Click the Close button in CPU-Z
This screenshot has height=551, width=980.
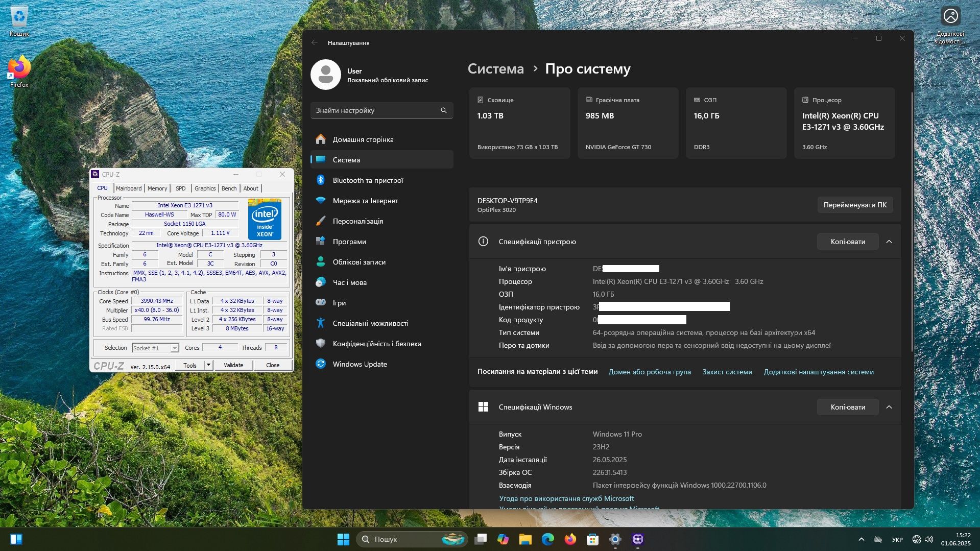coord(273,365)
